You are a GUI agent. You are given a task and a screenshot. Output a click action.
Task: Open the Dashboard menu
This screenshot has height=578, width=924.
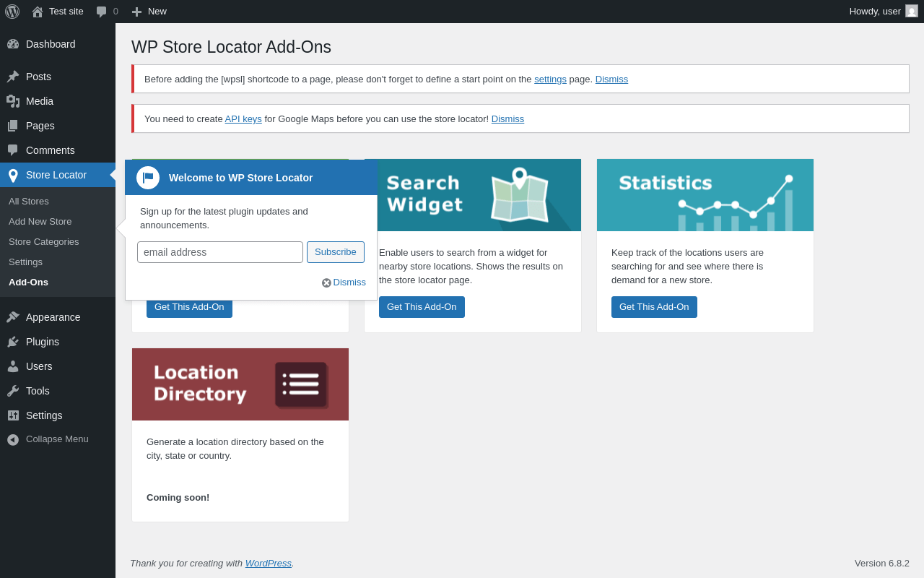point(51,44)
